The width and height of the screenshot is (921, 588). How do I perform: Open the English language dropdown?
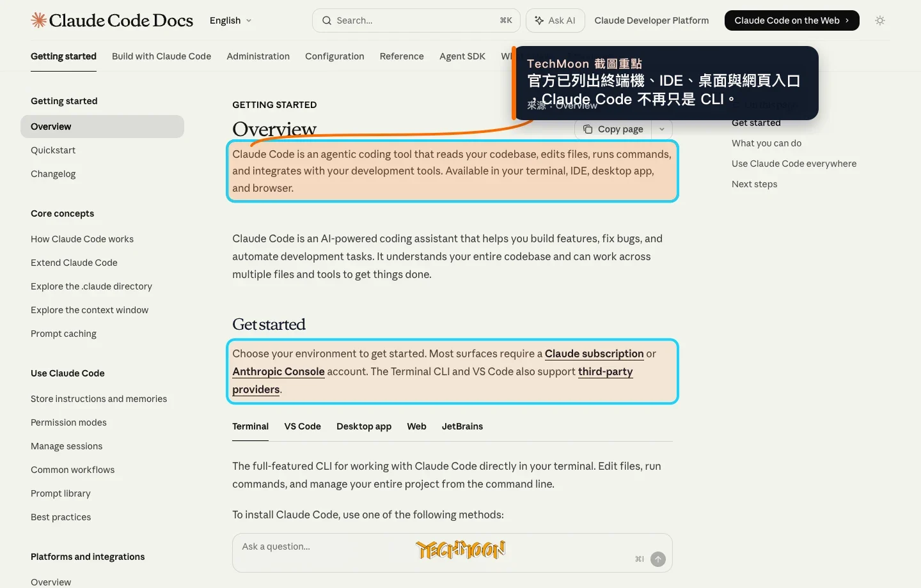pos(230,20)
